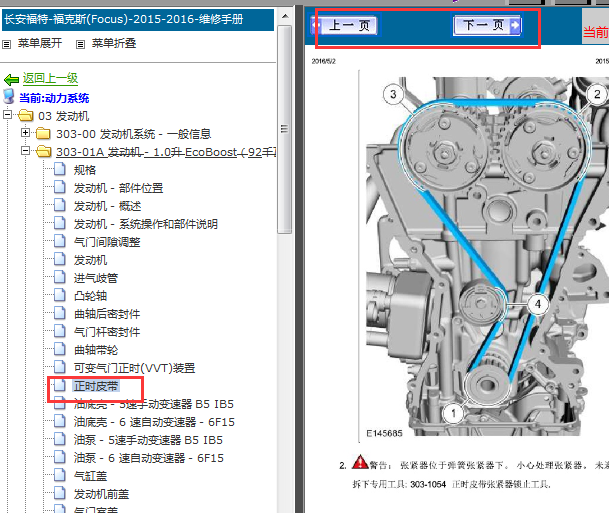
Task: Collapse the 303-01A 发动机 node
Action: click(26, 151)
